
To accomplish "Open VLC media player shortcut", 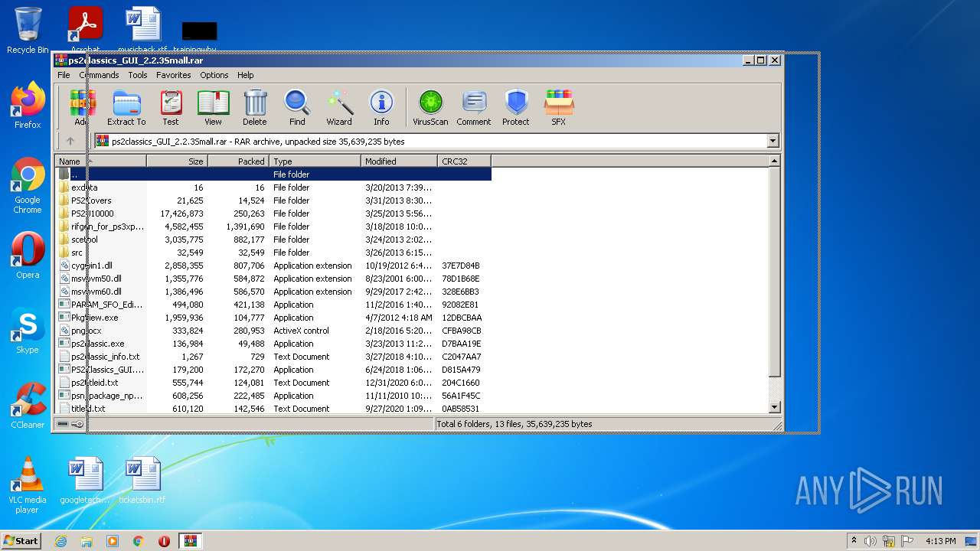I will pyautogui.click(x=28, y=485).
